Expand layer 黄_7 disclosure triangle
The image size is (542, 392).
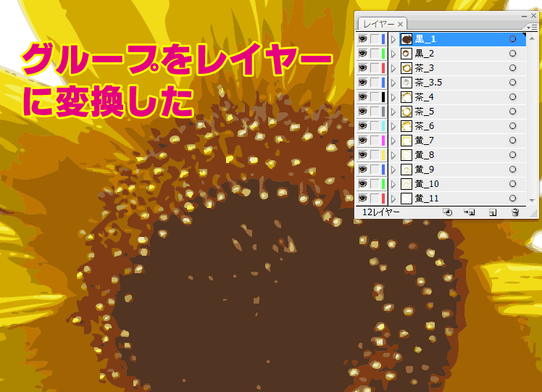click(x=393, y=141)
